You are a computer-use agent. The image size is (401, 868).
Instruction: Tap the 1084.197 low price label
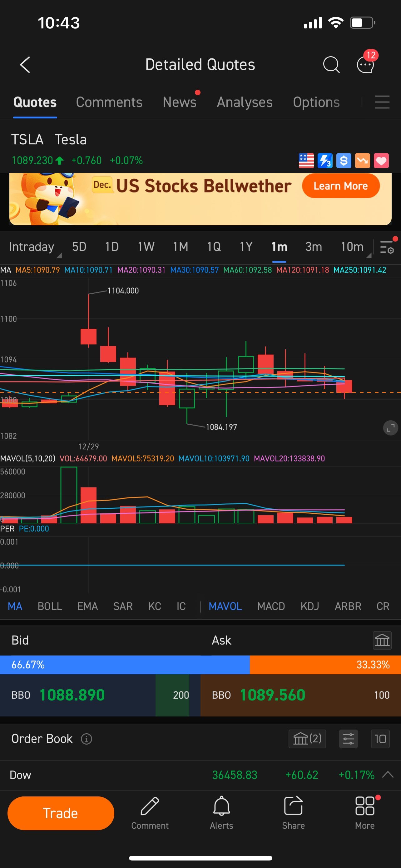221,427
